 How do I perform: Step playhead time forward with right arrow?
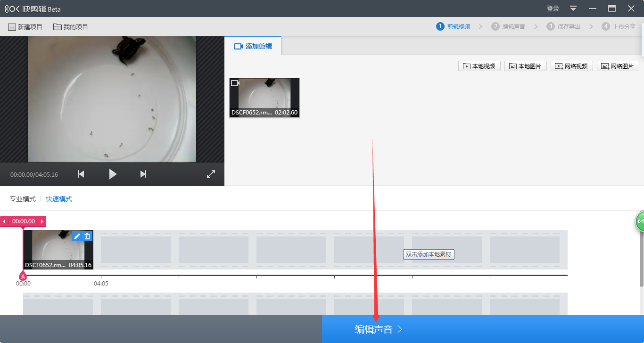tap(42, 221)
